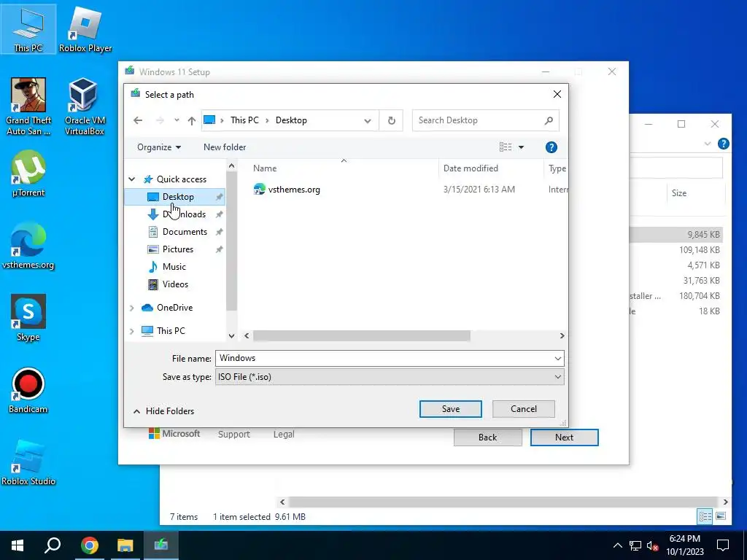Viewport: 747px width, 560px height.
Task: Expand ribbon chevron in background Explorer window
Action: coord(708,144)
